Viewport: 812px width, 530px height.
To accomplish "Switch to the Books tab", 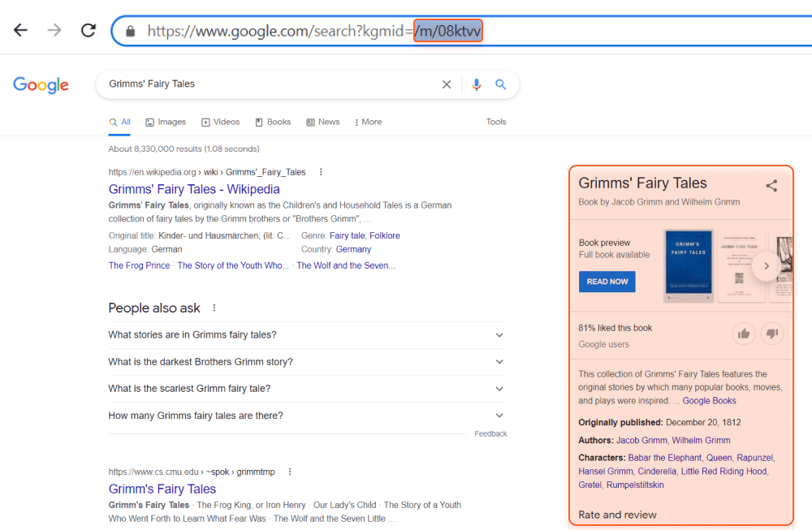I will [273, 122].
